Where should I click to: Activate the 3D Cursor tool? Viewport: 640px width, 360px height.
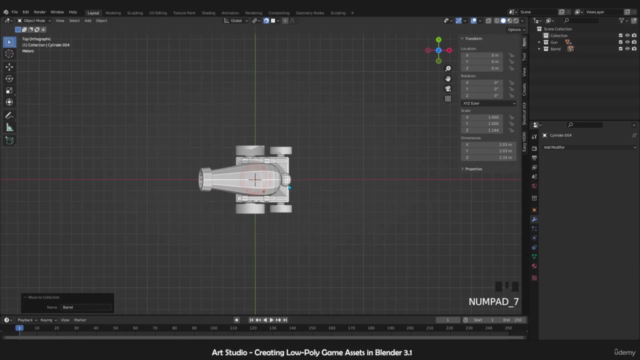click(x=9, y=54)
